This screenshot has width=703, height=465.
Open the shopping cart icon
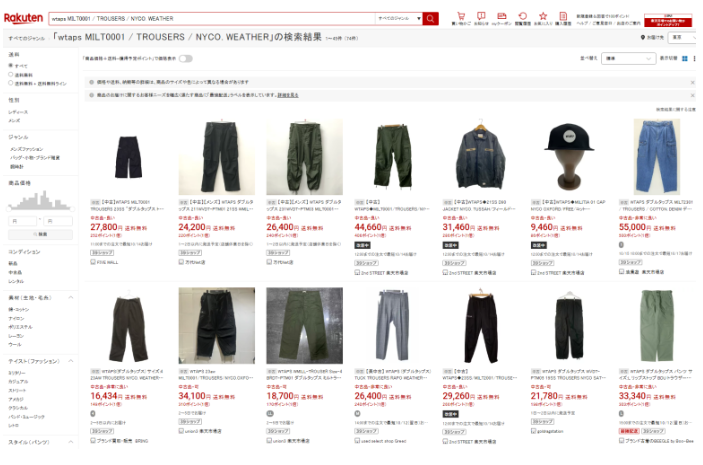[460, 17]
